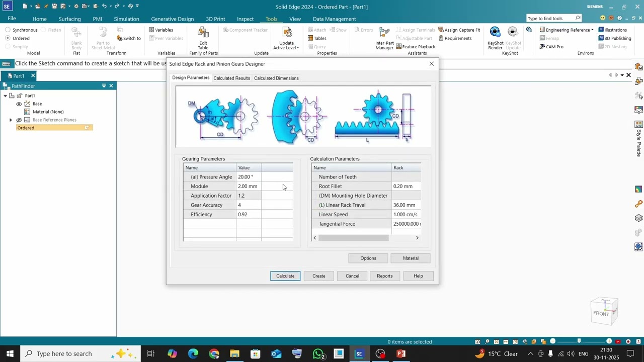The image size is (644, 362).
Task: Customize quick access toolbar dropdown
Action: click(137, 6)
